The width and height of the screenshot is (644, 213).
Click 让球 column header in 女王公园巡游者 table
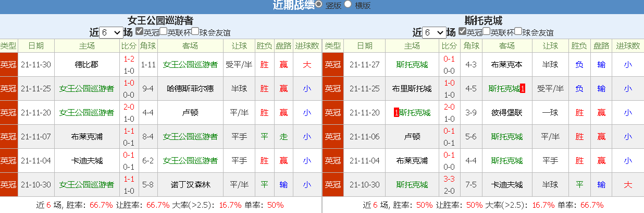[239, 46]
